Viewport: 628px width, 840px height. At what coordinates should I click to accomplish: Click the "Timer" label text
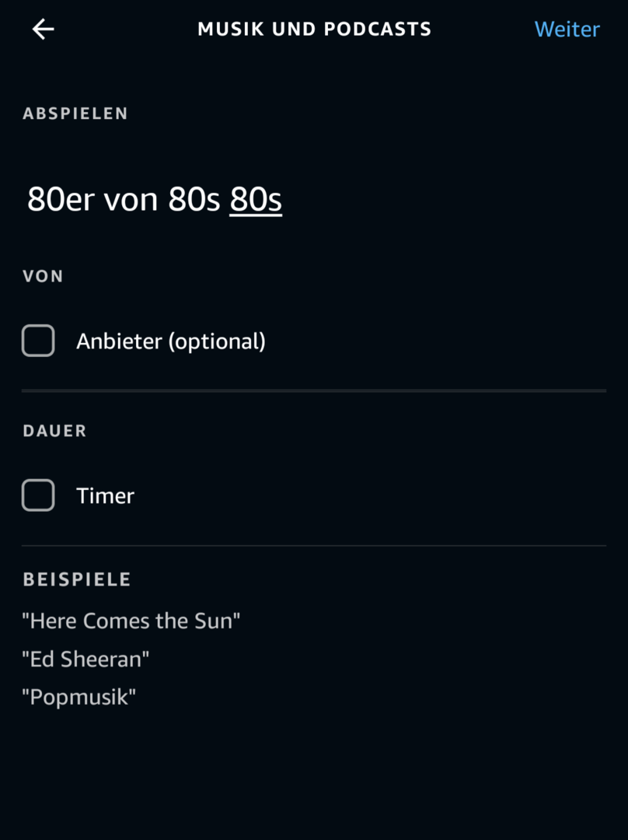(x=105, y=496)
